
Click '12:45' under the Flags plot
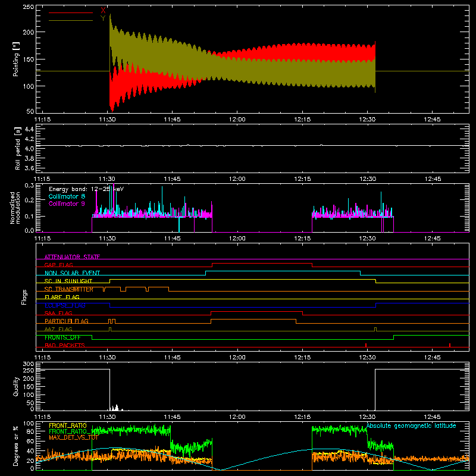pos(433,358)
